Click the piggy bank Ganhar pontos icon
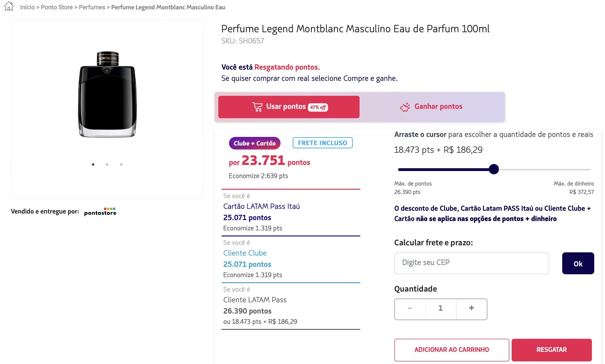This screenshot has width=605, height=364. [x=405, y=107]
